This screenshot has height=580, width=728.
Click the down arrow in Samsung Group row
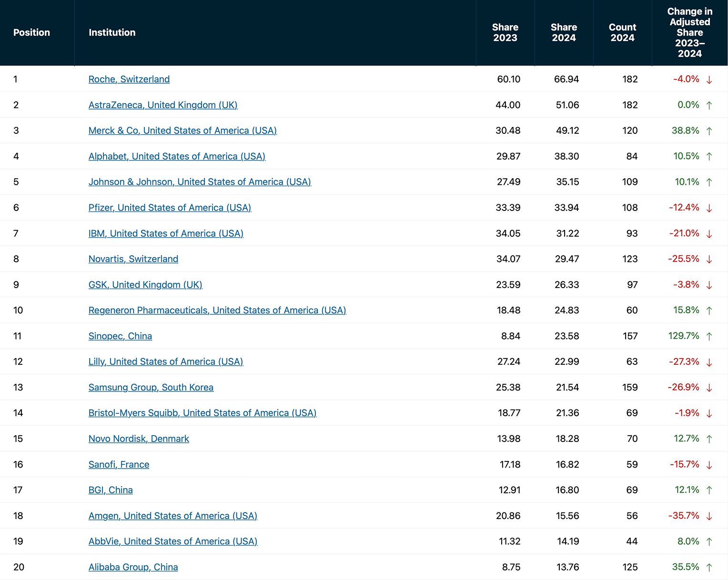coord(709,388)
